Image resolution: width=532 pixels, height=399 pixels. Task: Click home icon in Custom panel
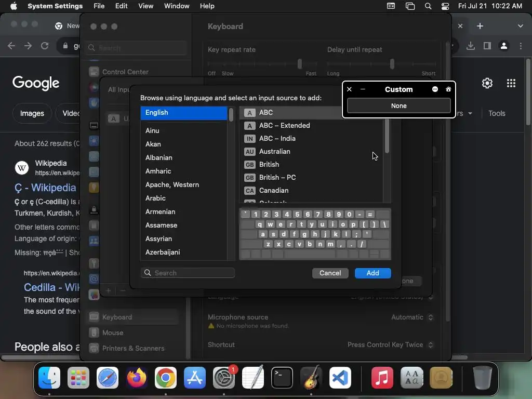(x=448, y=89)
